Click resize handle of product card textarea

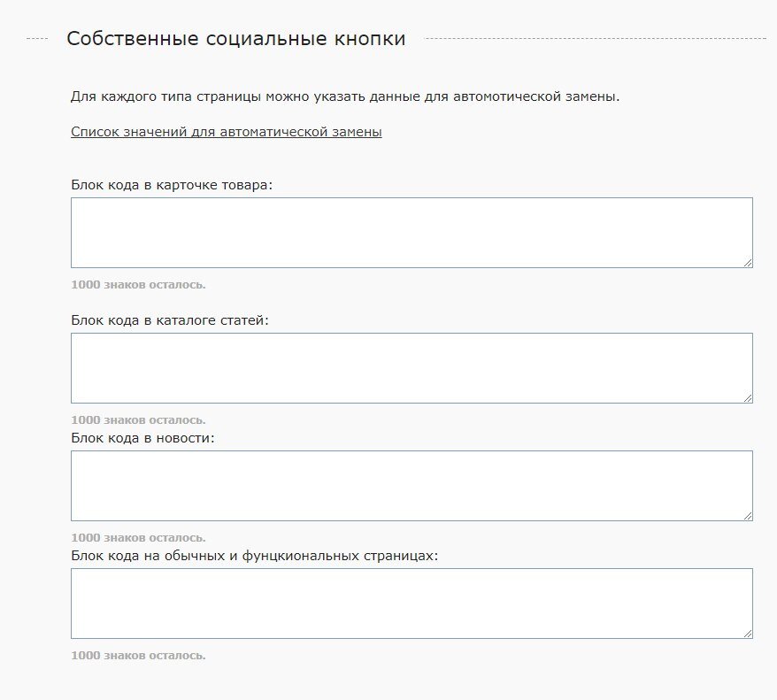[x=748, y=263]
